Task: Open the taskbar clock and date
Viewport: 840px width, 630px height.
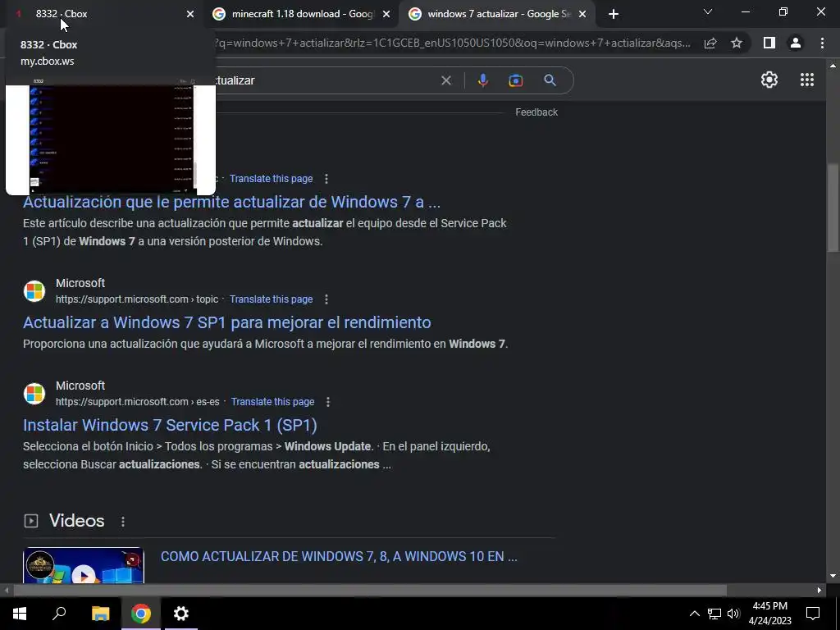Action: (x=769, y=614)
